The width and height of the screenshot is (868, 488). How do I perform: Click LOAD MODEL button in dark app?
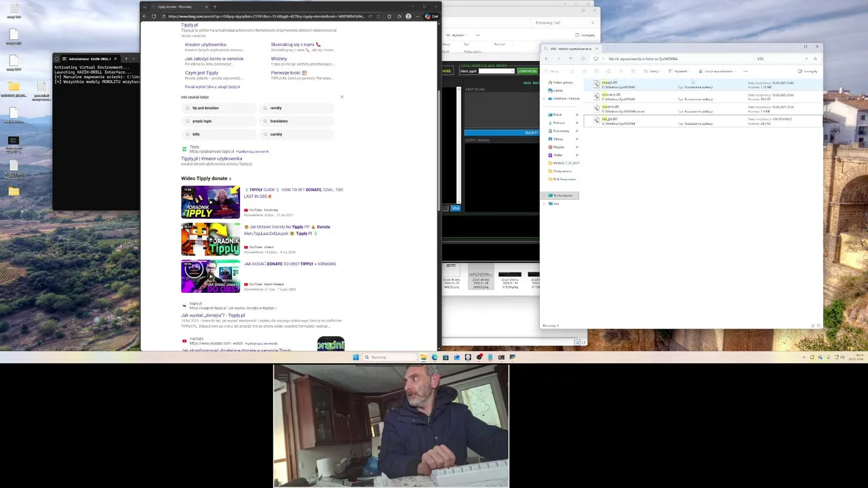(527, 71)
